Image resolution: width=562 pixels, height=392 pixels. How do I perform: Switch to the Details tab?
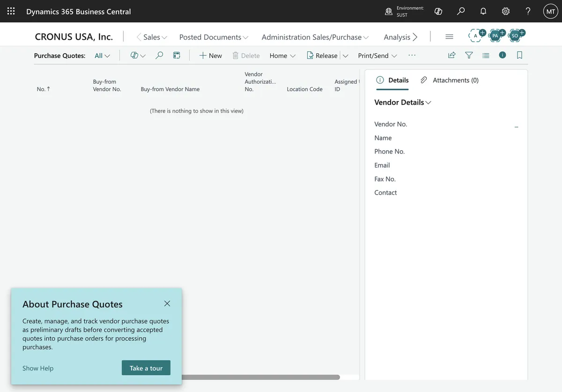392,80
